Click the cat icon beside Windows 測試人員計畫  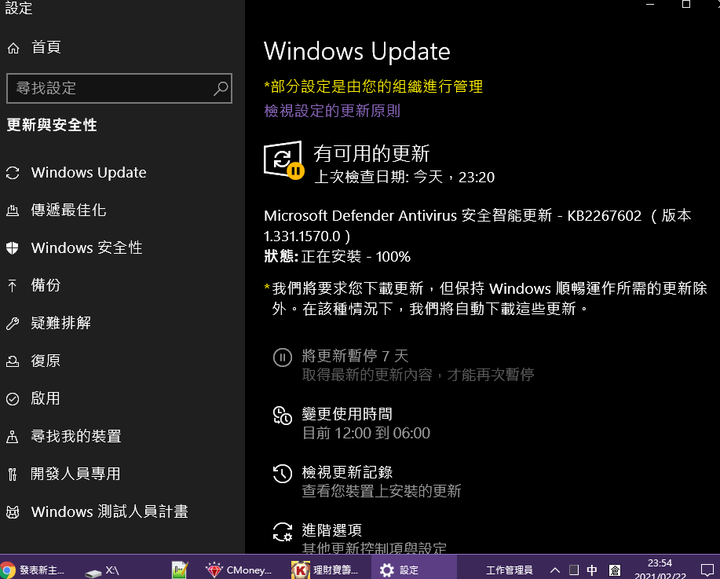click(13, 512)
